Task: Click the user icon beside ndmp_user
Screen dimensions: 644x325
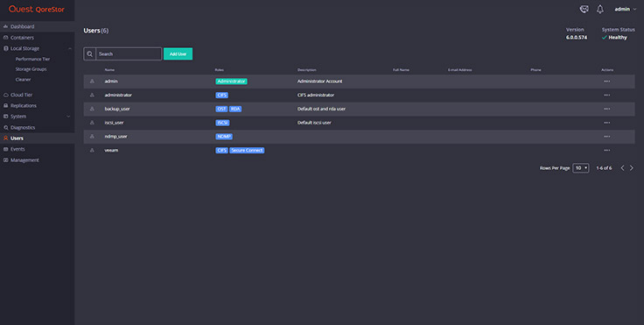Action: [x=92, y=137]
